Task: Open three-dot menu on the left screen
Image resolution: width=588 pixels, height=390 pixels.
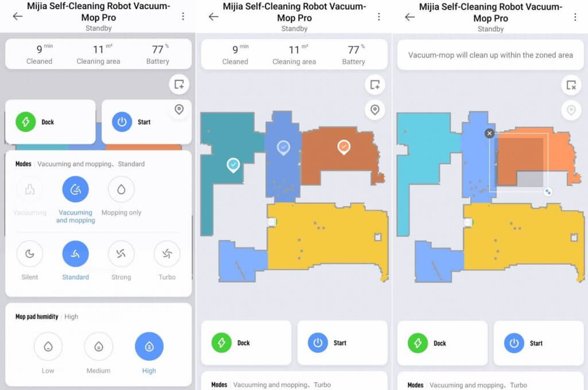Action: tap(183, 16)
